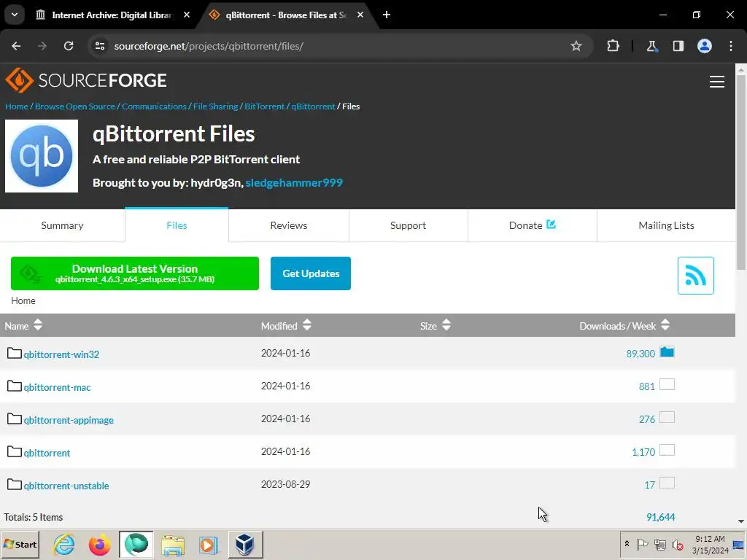Click the 1,170 downloads stat
The height and width of the screenshot is (560, 747).
click(x=643, y=452)
